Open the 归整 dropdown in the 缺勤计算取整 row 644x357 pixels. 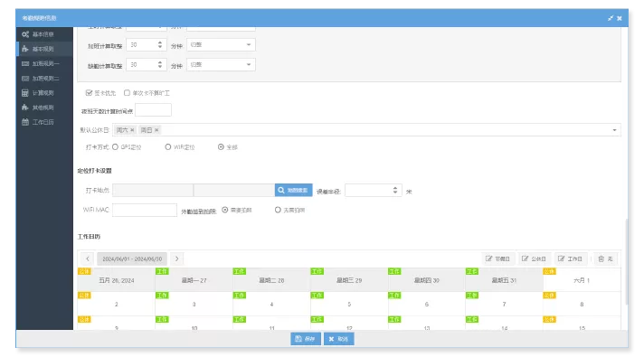(x=221, y=64)
